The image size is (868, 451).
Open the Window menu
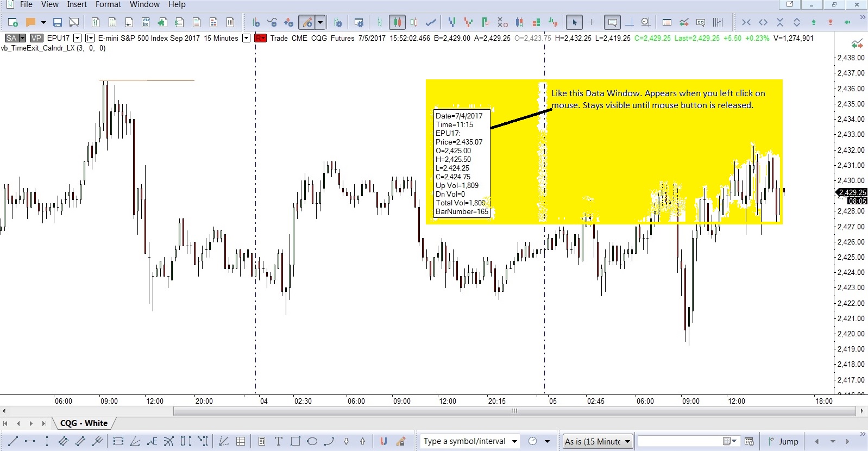(x=144, y=4)
